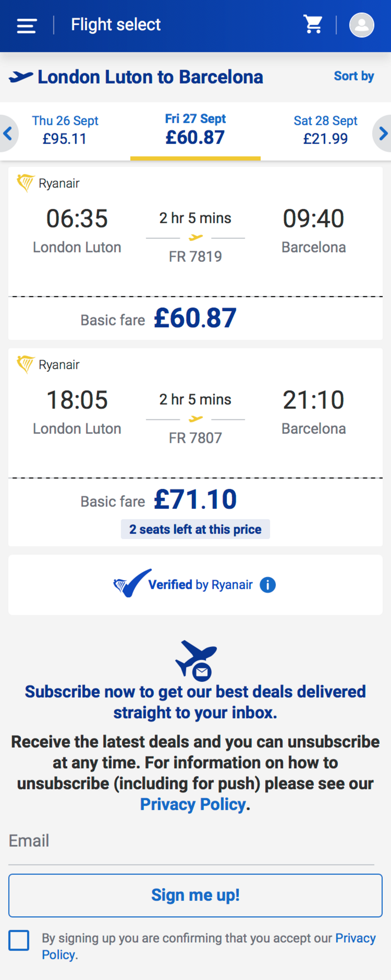
Task: Click the plane-with-envelope subscribe icon
Action: click(196, 660)
